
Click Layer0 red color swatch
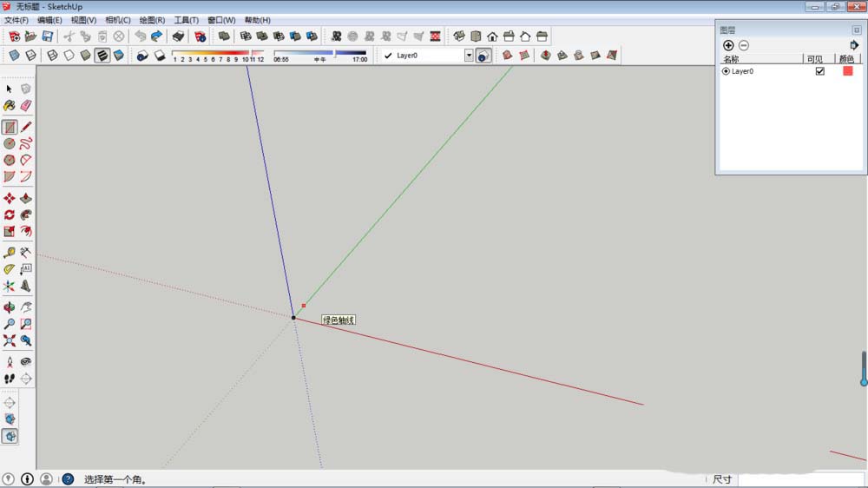click(x=848, y=71)
